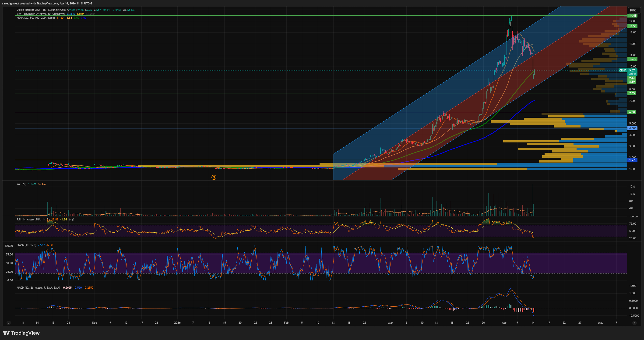Open the RSI indicator legend
The image size is (644, 340).
coord(32,220)
